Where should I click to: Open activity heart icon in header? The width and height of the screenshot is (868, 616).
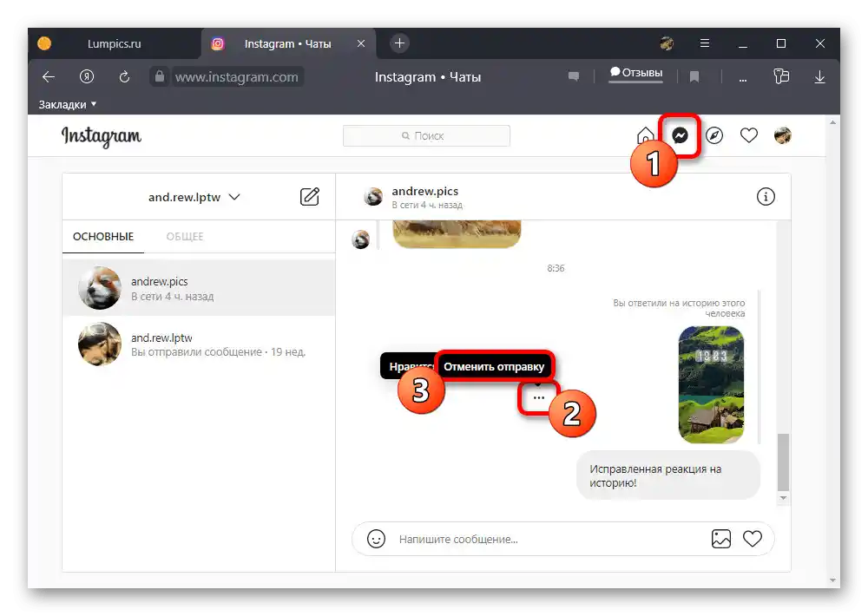coord(748,135)
